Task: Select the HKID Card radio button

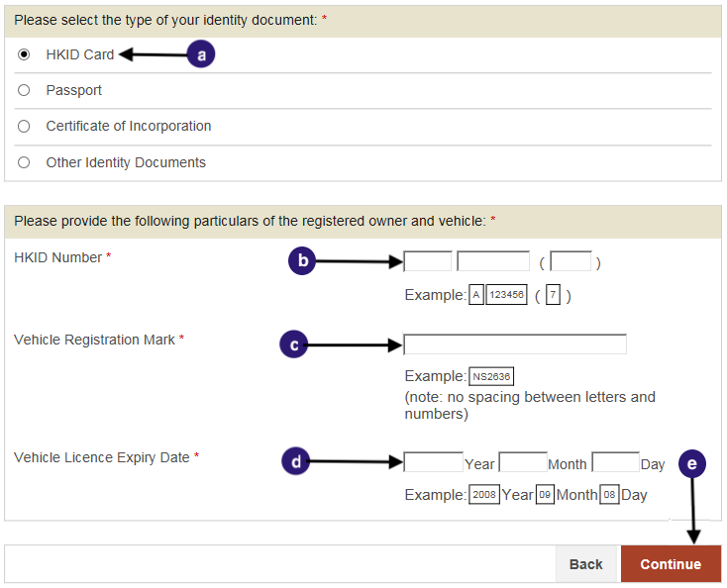Action: (x=24, y=54)
